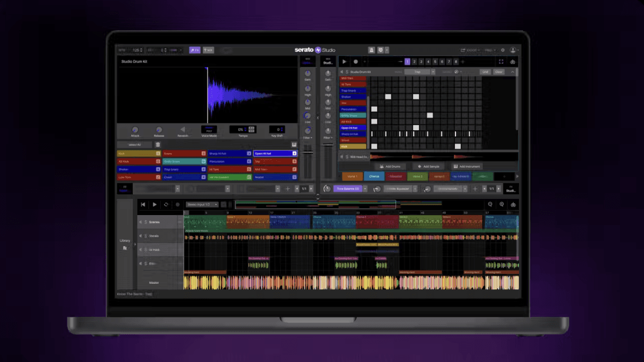The width and height of the screenshot is (644, 362).
Task: Adjust the Release knob
Action: 159,130
